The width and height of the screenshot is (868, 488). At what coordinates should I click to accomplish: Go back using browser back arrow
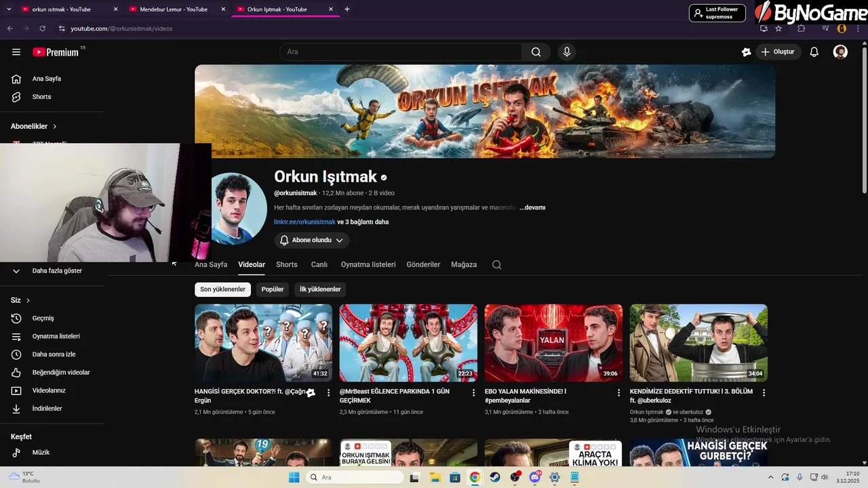coord(9,28)
